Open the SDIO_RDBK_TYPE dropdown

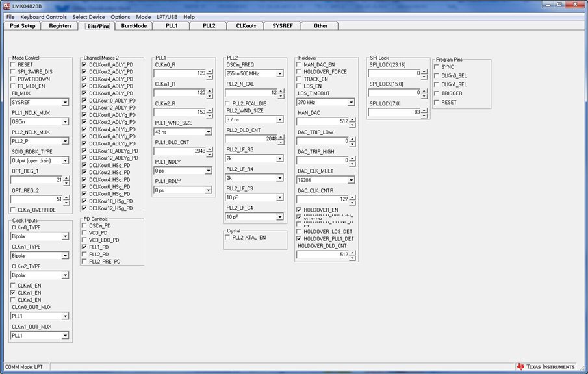click(40, 160)
